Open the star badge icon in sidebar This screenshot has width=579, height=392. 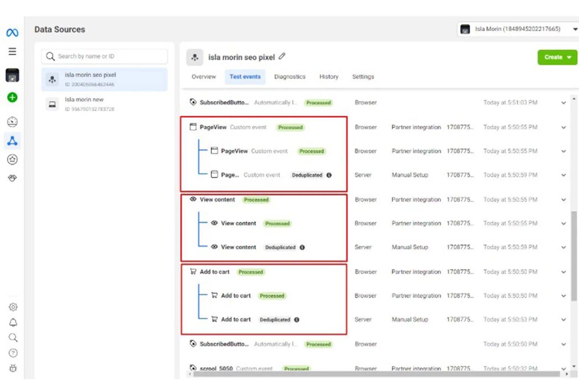coord(12,159)
